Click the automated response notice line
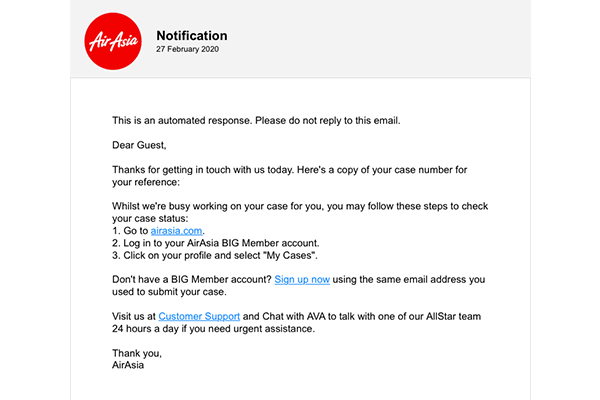This screenshot has width=600, height=400. coord(256,121)
